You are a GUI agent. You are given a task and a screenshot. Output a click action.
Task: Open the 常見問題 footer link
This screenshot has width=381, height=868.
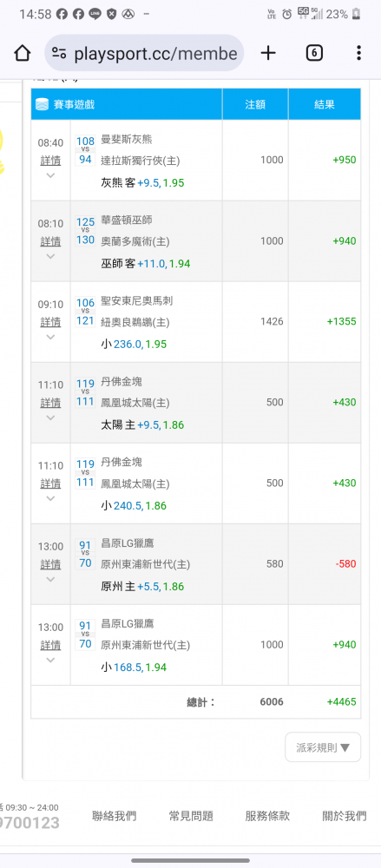(x=191, y=816)
